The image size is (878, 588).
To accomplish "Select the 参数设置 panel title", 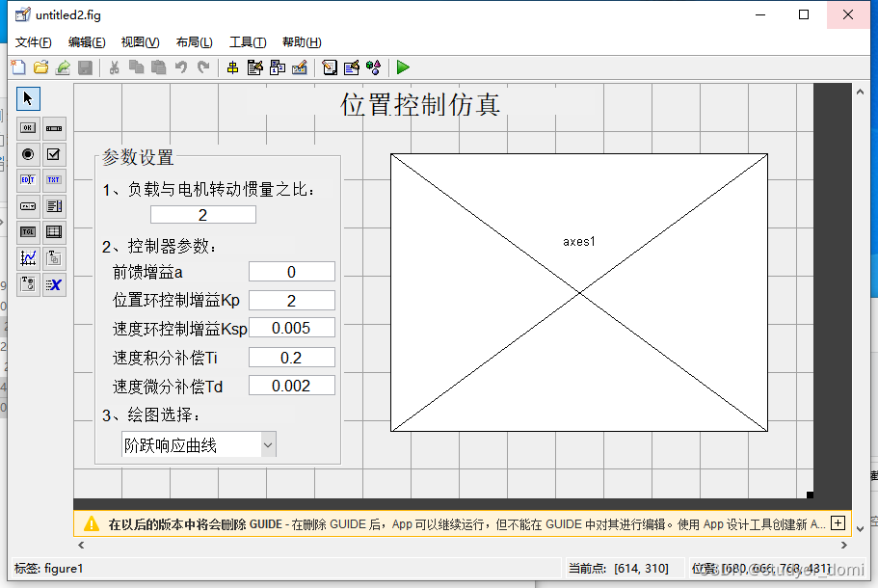I will (138, 157).
